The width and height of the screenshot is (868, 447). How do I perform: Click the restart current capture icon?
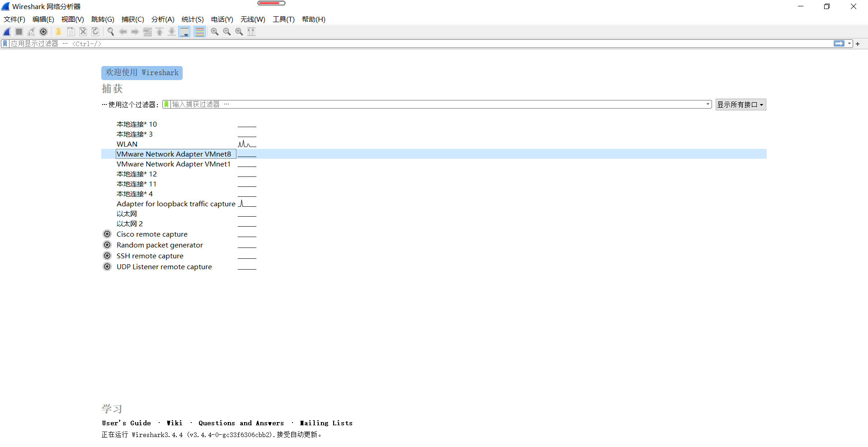pyautogui.click(x=31, y=32)
